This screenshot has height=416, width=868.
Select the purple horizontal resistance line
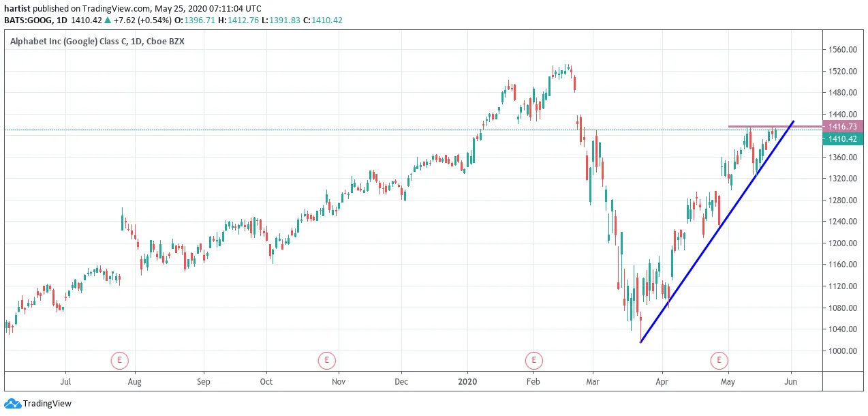pos(775,126)
